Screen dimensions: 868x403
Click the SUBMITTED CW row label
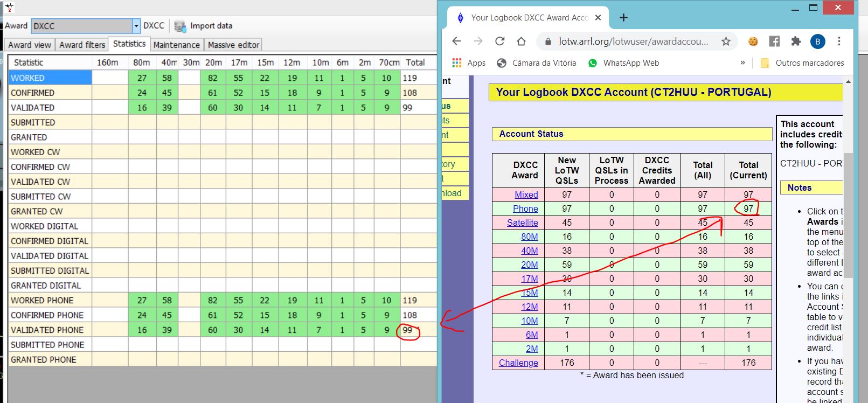41,197
